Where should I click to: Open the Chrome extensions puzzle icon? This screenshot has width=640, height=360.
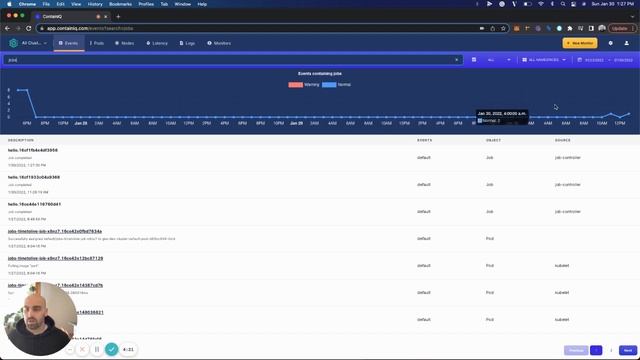tap(570, 28)
